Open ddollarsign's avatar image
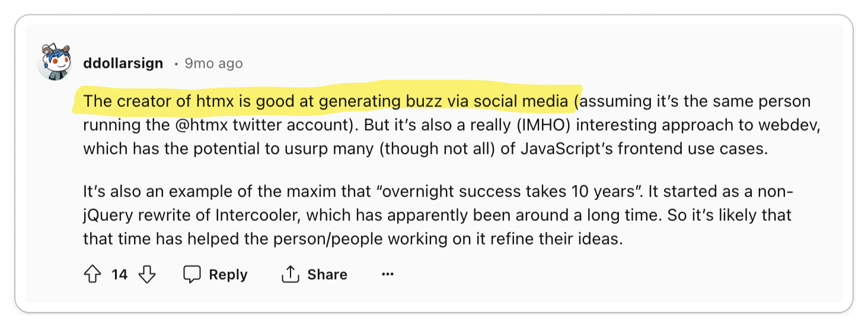The height and width of the screenshot is (327, 868). pos(55,62)
